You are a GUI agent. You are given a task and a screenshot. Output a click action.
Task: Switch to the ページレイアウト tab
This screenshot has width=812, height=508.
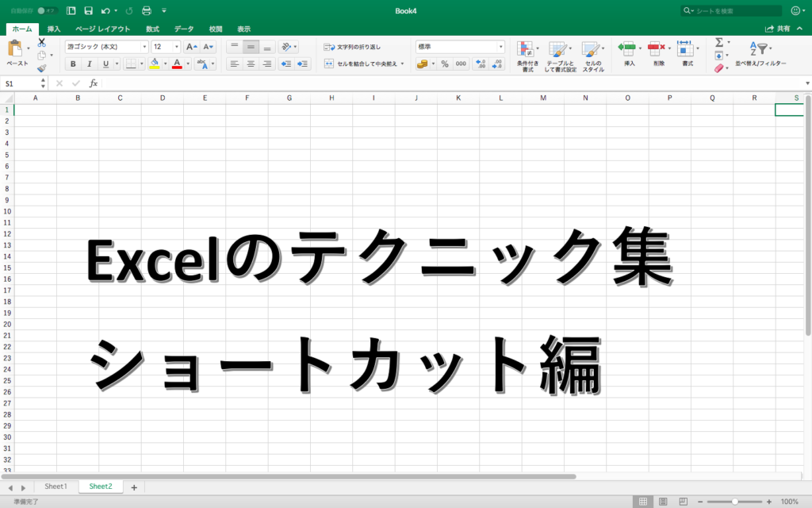102,29
